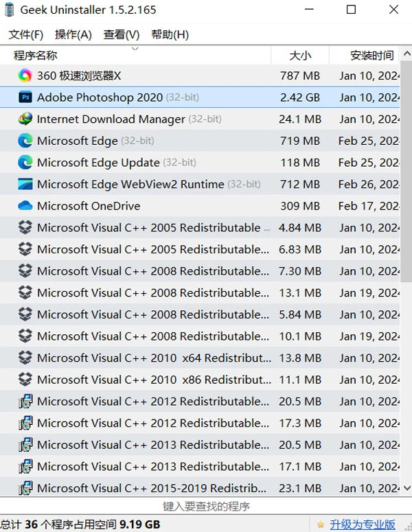Click the box icon of the 13.1 MB Visual C++ 2008 entry
The width and height of the screenshot is (412, 532).
[x=25, y=292]
